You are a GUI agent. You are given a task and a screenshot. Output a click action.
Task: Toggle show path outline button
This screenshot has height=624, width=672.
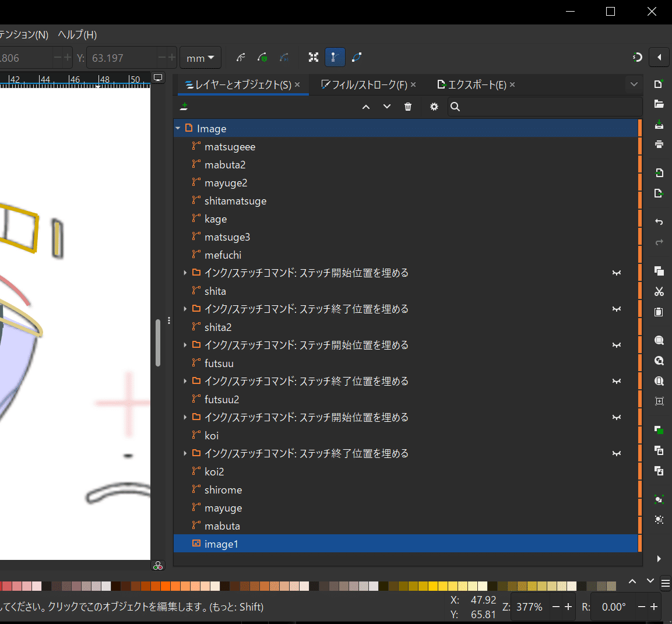(357, 58)
